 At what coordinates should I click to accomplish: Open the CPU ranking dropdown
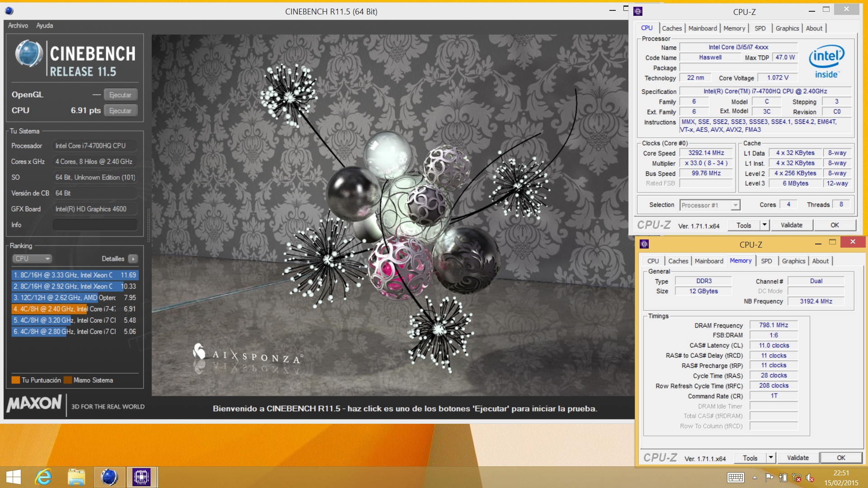pyautogui.click(x=32, y=258)
